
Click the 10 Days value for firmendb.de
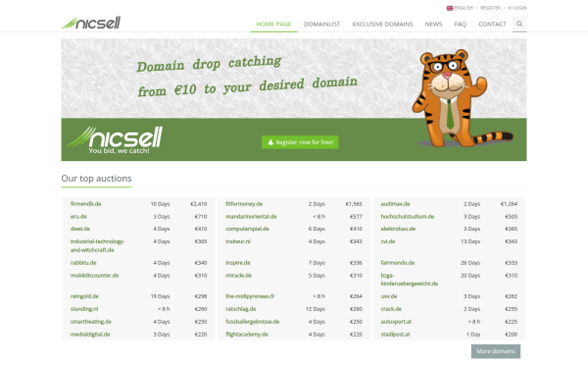[160, 204]
